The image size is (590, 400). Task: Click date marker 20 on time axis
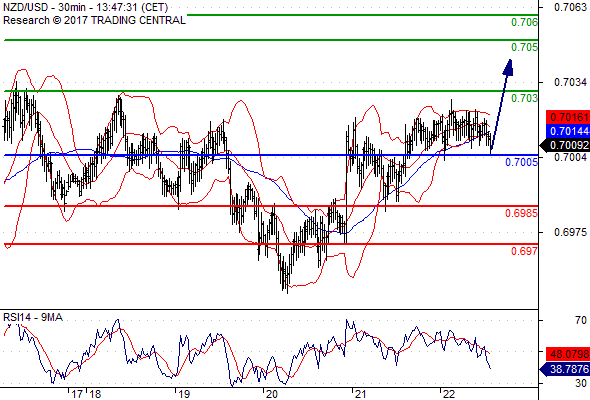272,394
